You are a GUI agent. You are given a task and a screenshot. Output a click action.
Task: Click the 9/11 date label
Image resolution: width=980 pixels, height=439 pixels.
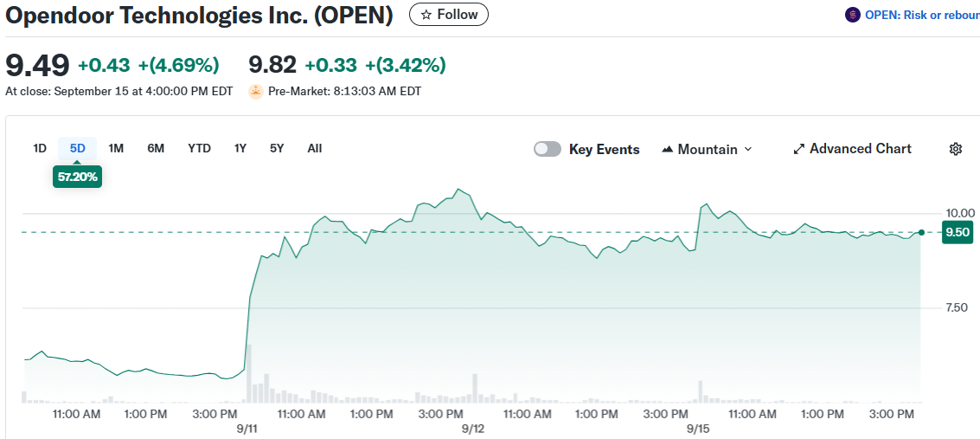coord(247,429)
